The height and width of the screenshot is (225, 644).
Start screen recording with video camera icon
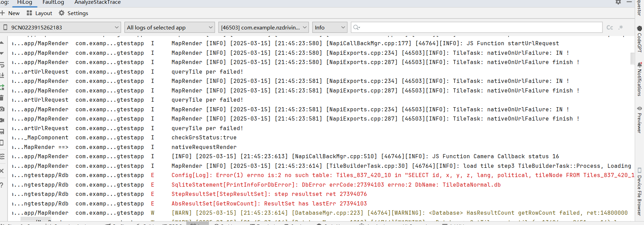pyautogui.click(x=2, y=120)
